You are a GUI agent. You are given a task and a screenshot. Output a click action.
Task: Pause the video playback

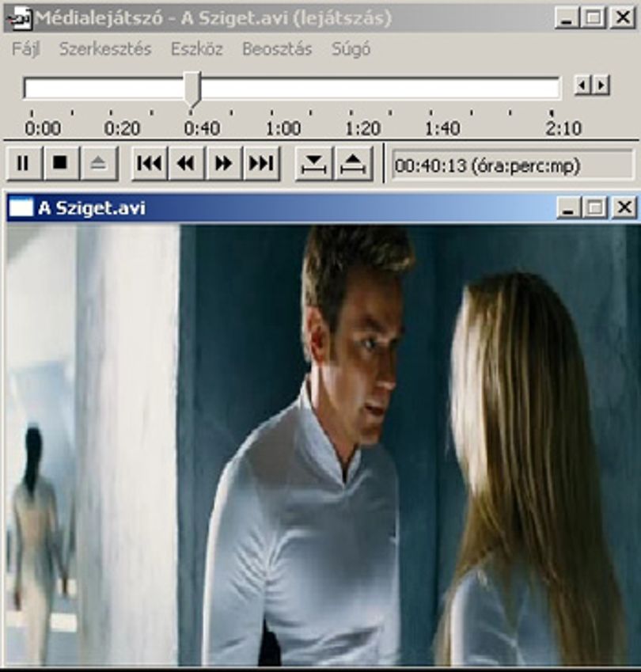click(x=24, y=163)
